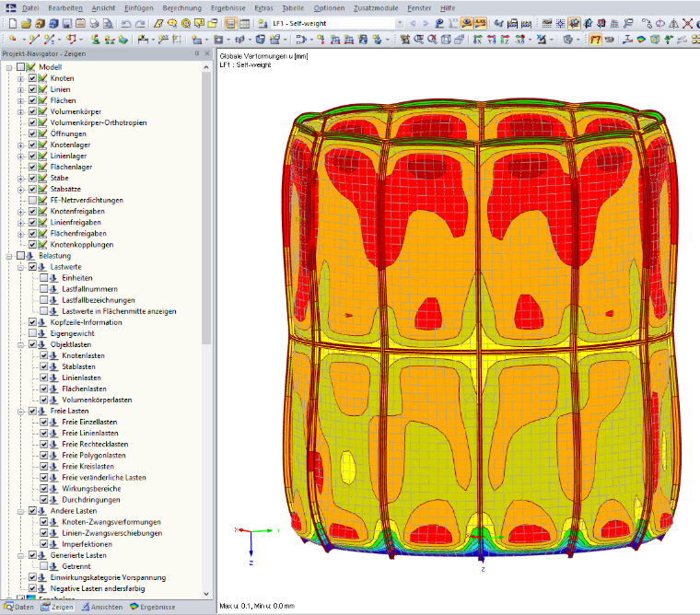
Task: Toggle the Imperfektionen checkbox
Action: pos(44,544)
